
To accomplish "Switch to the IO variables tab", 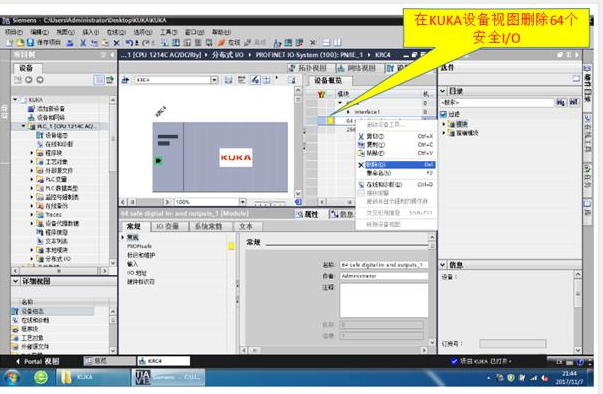I will tap(168, 226).
